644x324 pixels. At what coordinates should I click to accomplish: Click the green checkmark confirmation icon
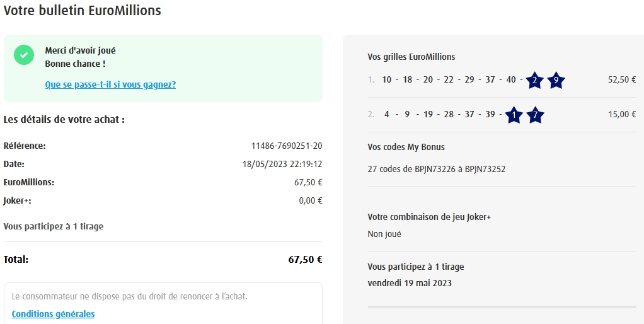click(24, 55)
